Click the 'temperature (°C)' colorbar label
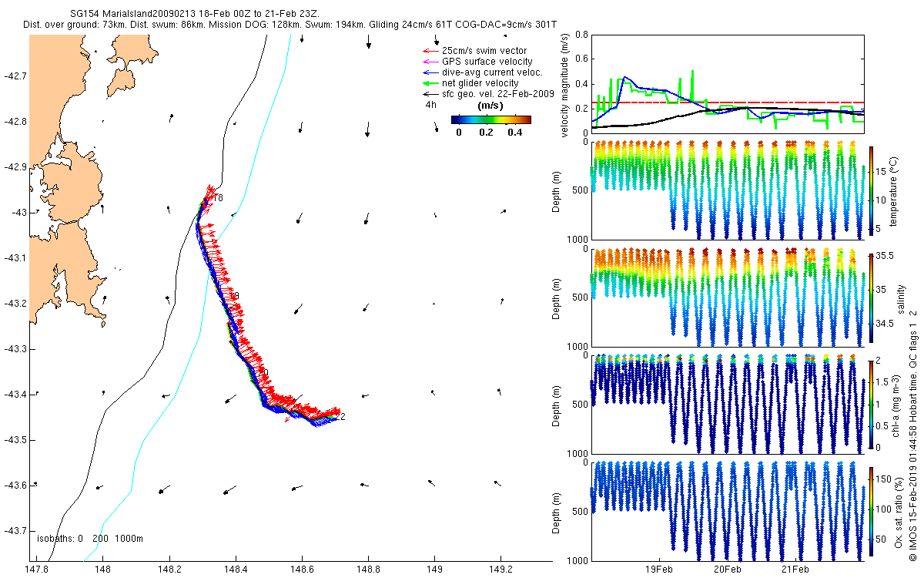The width and height of the screenshot is (924, 578). tap(895, 191)
